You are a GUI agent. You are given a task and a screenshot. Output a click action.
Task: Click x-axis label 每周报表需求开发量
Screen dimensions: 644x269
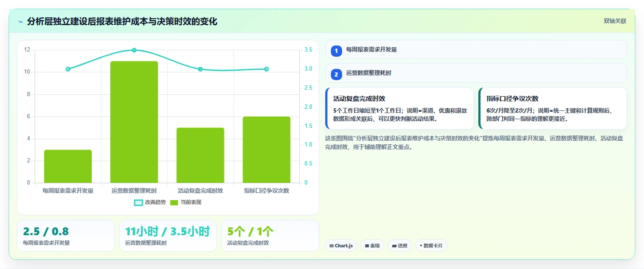pos(68,191)
